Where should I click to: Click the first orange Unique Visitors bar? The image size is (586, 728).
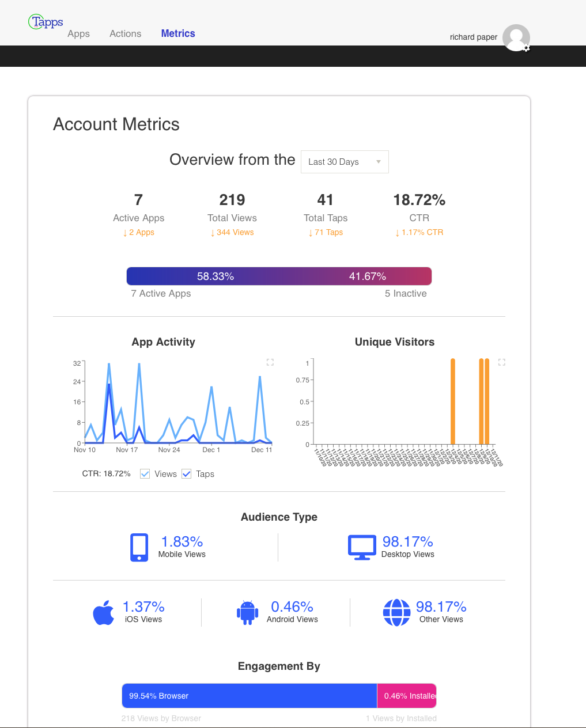pyautogui.click(x=453, y=401)
